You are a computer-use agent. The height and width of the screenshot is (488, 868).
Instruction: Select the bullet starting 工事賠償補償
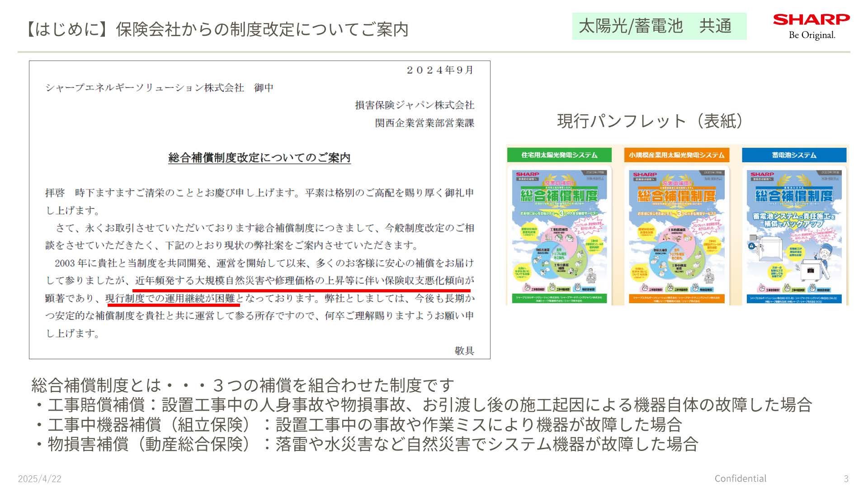[x=423, y=405]
